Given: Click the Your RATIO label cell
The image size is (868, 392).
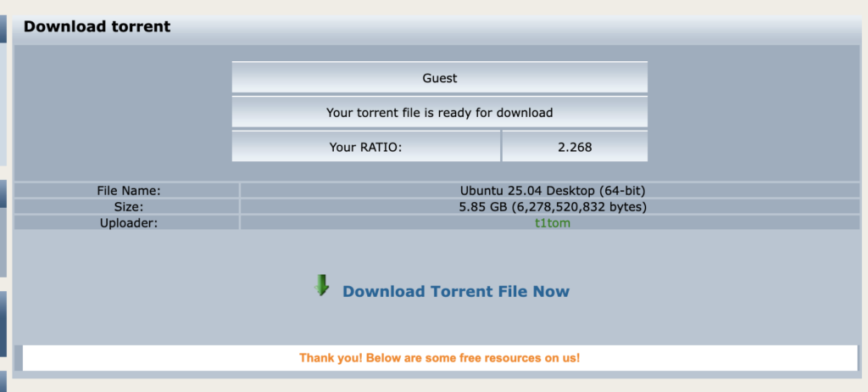Looking at the screenshot, I should 365,147.
